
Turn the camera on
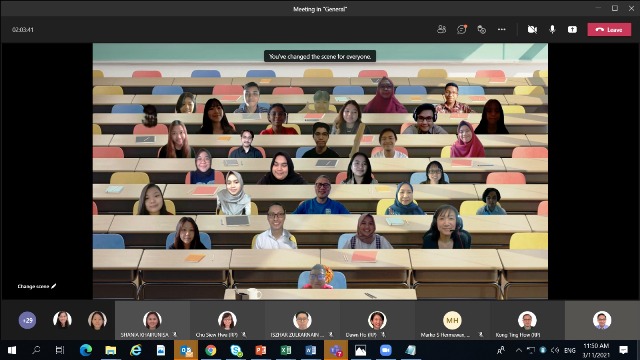(x=532, y=29)
